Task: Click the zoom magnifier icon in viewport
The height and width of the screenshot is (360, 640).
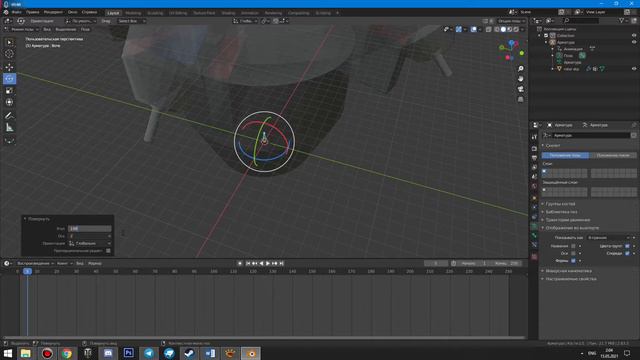Action: point(521,69)
